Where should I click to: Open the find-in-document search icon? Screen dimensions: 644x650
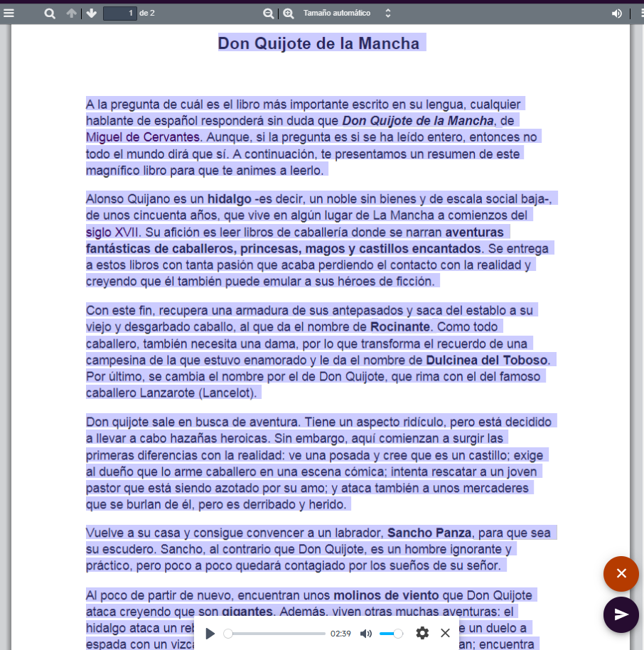pyautogui.click(x=50, y=14)
